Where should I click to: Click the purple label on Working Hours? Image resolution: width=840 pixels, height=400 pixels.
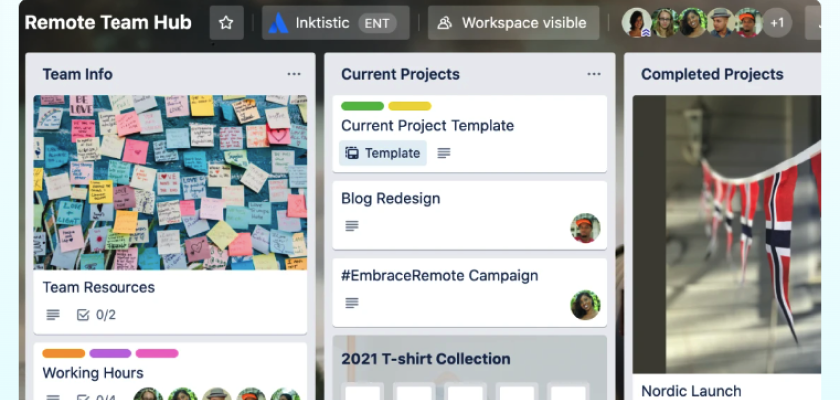click(110, 353)
